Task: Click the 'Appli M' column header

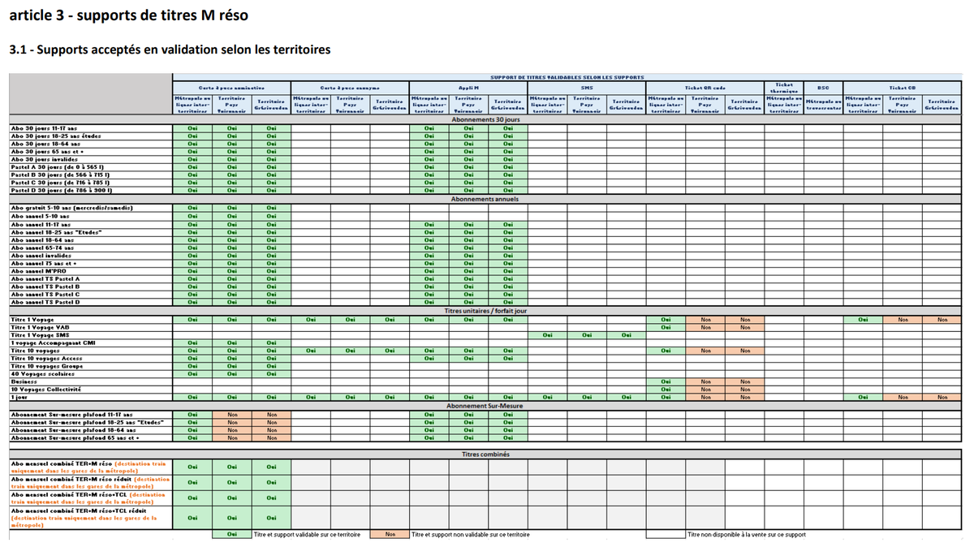Action: 469,88
